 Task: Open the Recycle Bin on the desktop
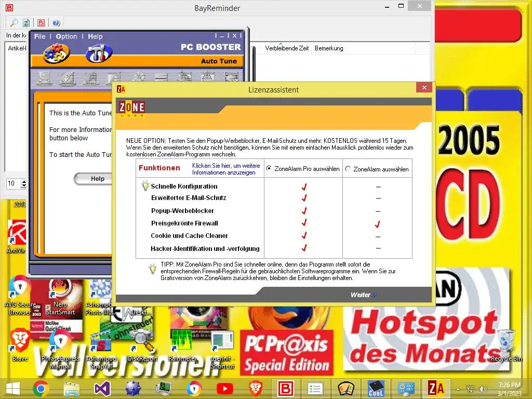pyautogui.click(x=506, y=345)
